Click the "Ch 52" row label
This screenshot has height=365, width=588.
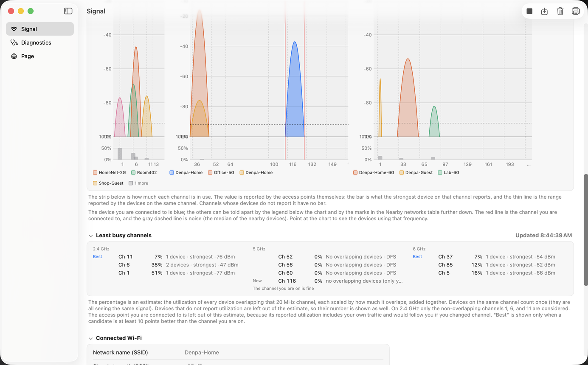[x=286, y=257]
